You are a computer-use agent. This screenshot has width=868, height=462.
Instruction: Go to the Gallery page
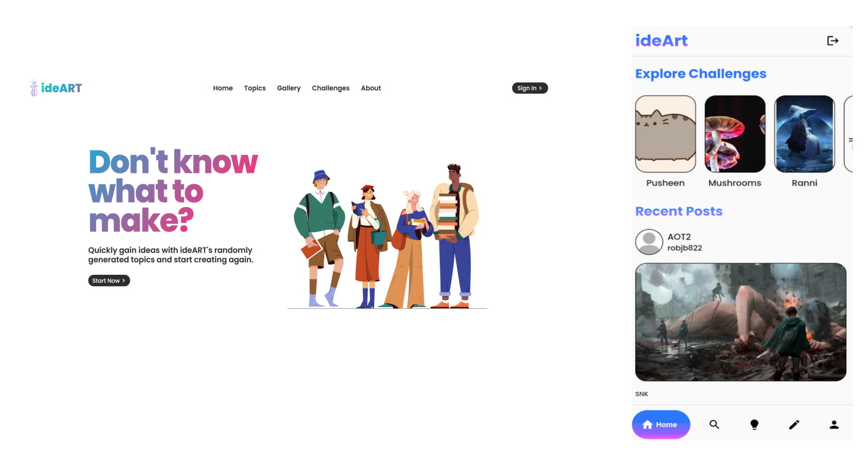click(x=288, y=88)
